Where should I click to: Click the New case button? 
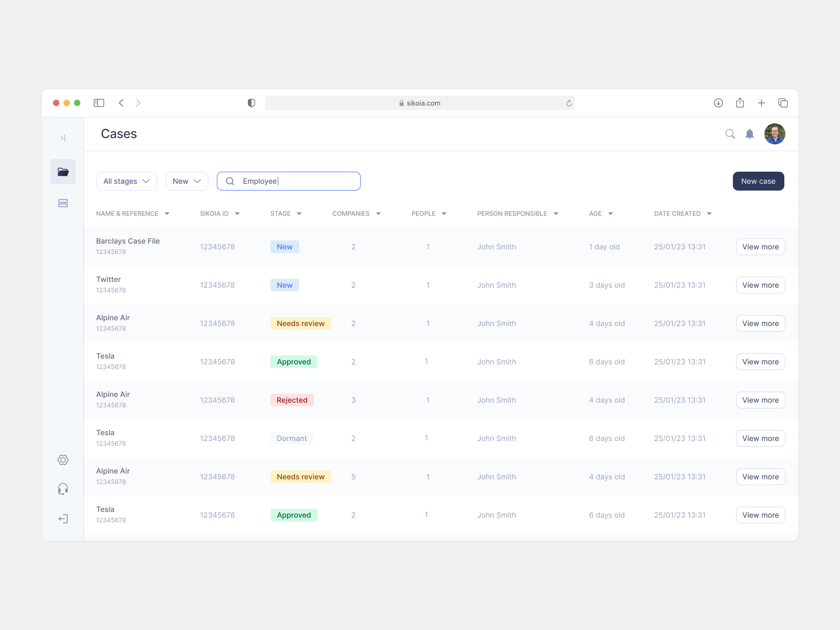click(x=758, y=181)
